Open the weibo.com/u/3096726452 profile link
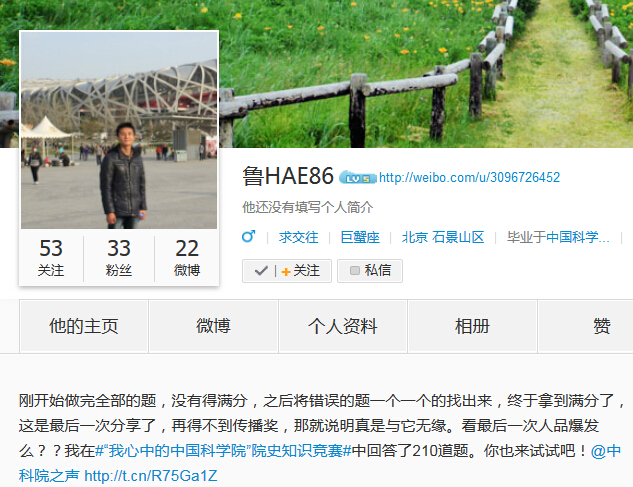This screenshot has height=487, width=633. pyautogui.click(x=469, y=178)
